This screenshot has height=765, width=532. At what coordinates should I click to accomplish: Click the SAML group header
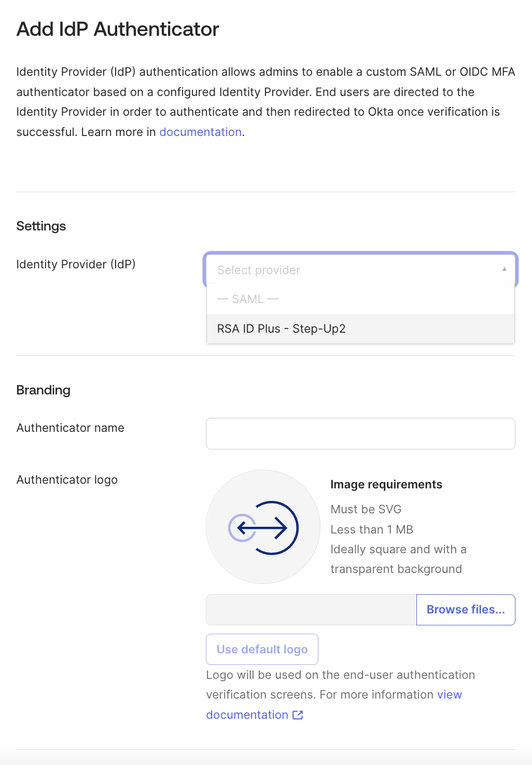click(248, 299)
